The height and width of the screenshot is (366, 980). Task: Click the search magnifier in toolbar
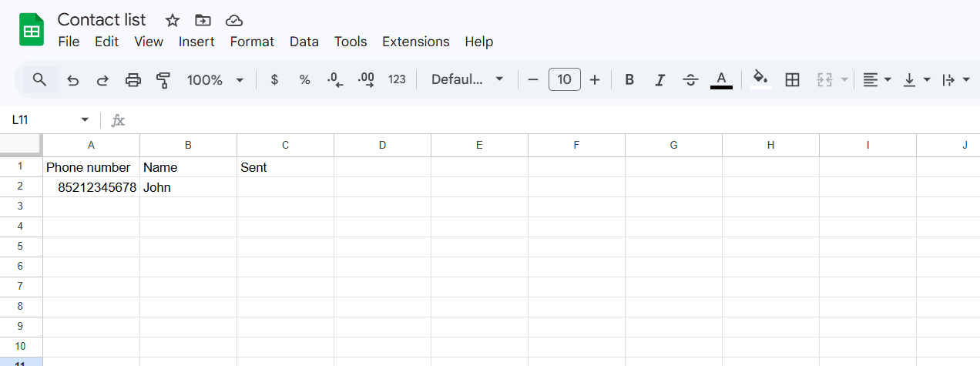coord(40,79)
